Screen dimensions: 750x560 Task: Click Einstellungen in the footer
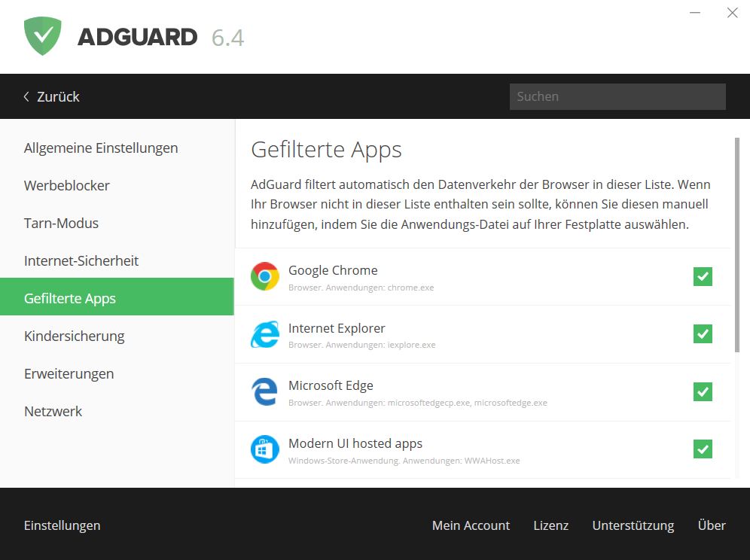point(62,525)
